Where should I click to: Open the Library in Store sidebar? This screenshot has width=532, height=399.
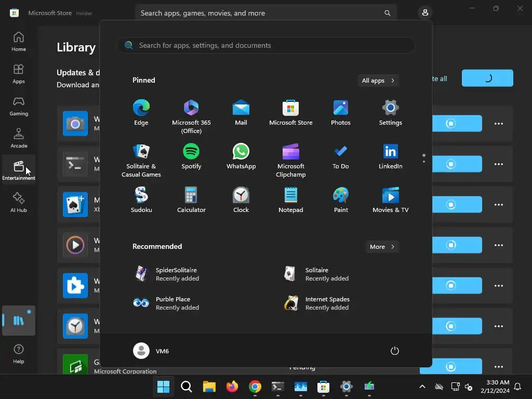pos(19,321)
